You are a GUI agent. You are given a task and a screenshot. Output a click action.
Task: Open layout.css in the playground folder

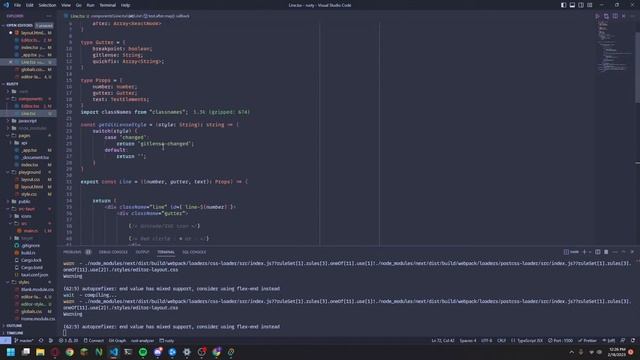click(31, 180)
